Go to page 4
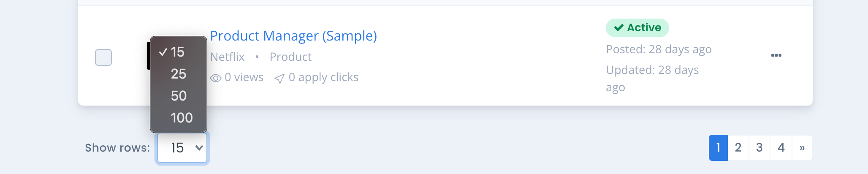 tap(781, 148)
